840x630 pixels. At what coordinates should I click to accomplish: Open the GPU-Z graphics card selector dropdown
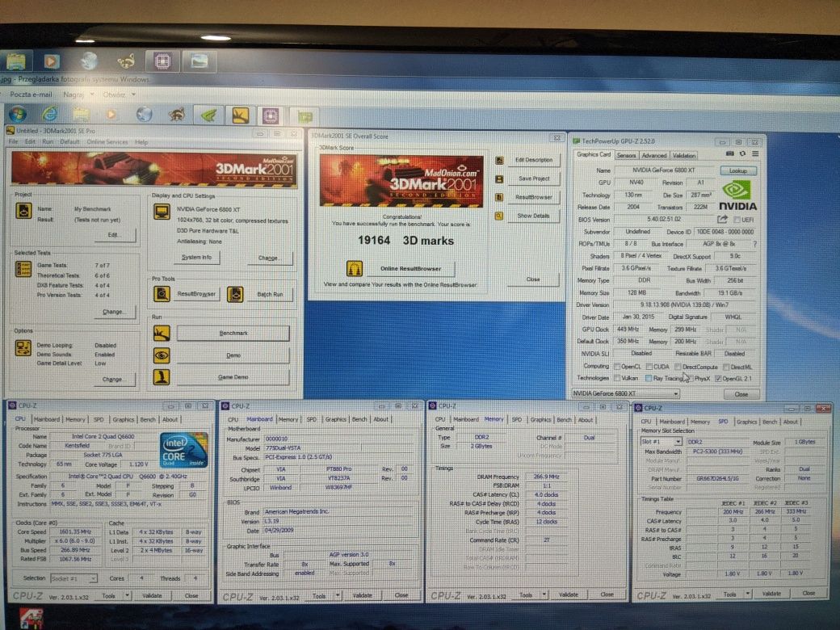(x=626, y=394)
